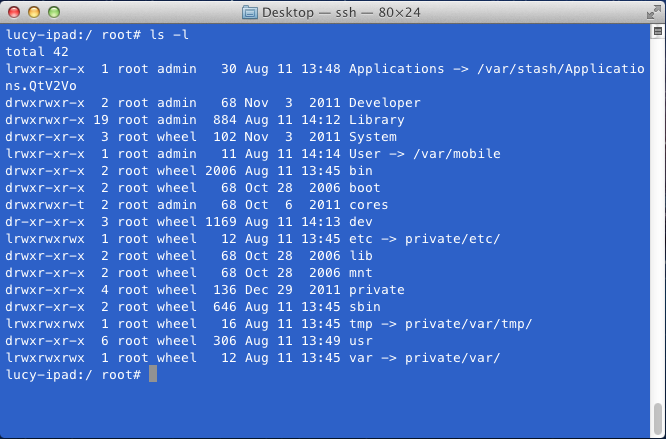Click the green zoom window button
Screen dimensions: 666x439
point(54,12)
